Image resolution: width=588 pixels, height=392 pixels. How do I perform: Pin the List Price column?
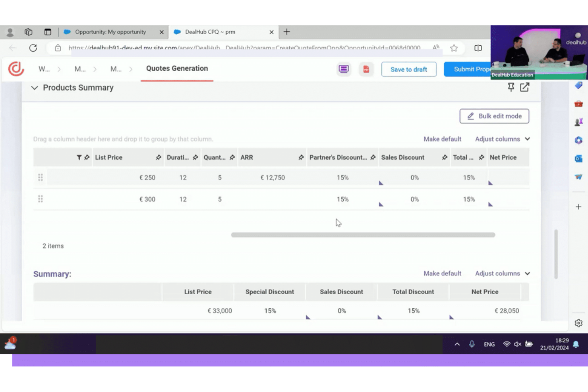[x=159, y=158]
